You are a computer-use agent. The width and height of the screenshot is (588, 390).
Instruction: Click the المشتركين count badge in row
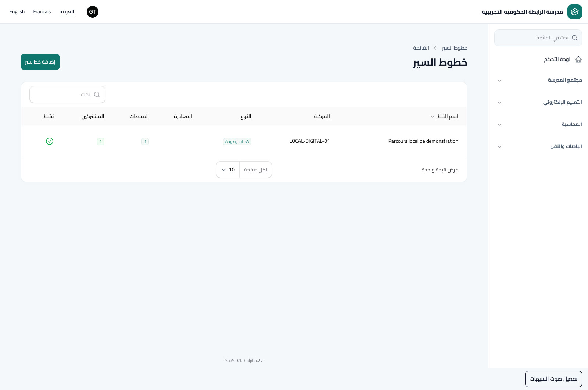point(101,142)
